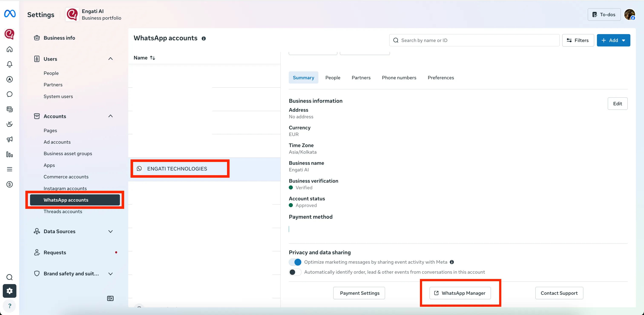Select People under Users
The height and width of the screenshot is (315, 644).
(51, 73)
